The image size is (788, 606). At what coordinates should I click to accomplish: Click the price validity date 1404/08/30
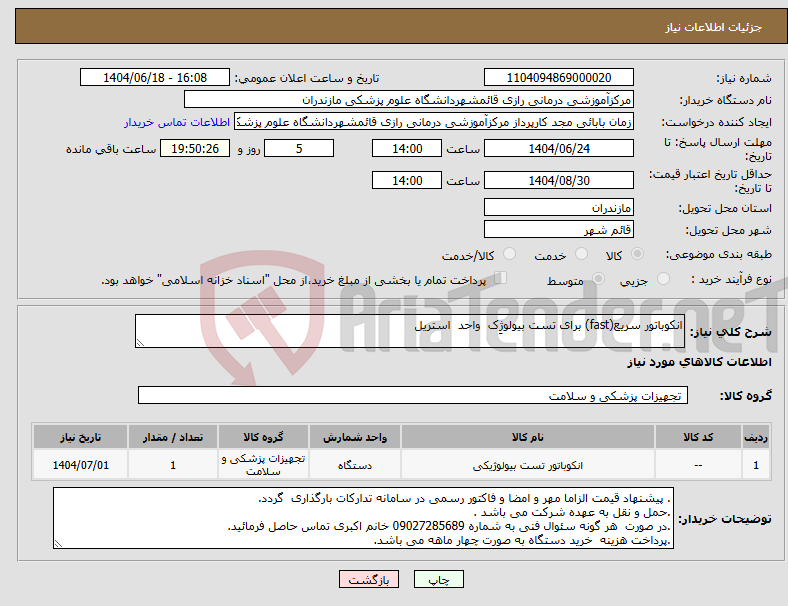click(x=559, y=180)
